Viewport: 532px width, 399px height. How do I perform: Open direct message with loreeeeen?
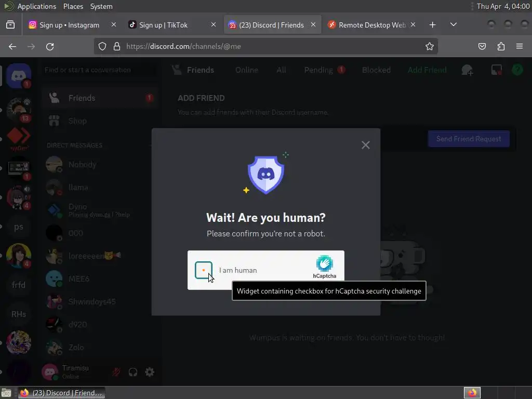pyautogui.click(x=100, y=256)
